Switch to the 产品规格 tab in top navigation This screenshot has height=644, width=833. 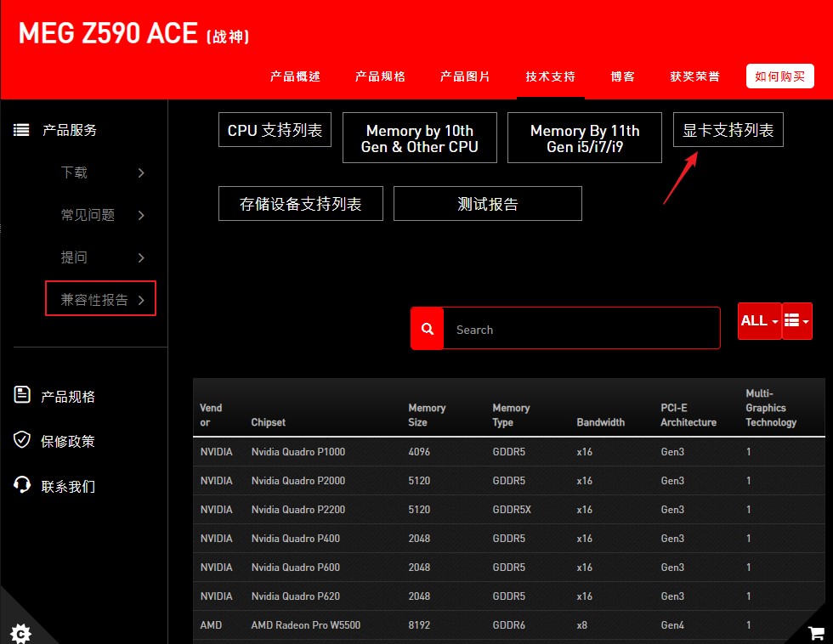click(380, 76)
